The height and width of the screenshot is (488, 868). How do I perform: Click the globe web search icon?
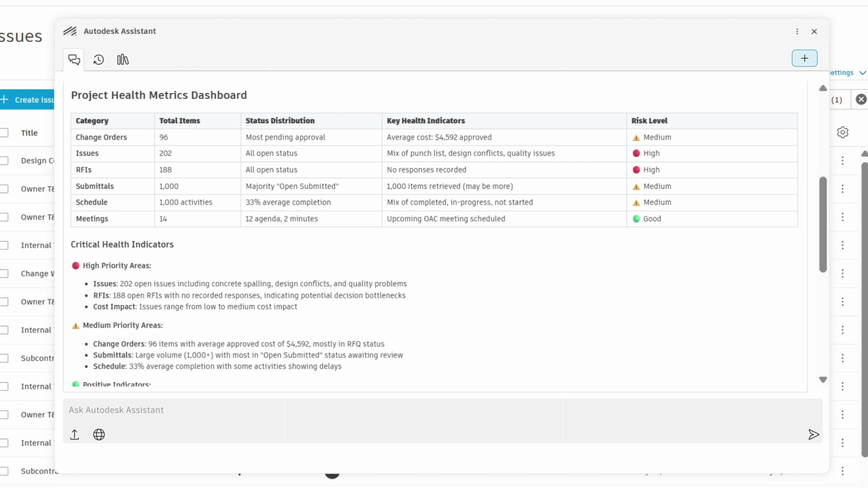point(99,434)
